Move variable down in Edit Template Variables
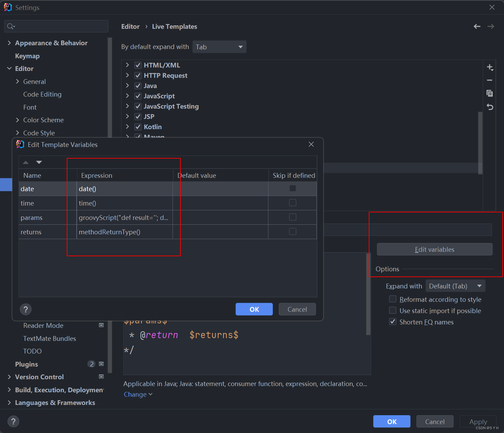Image resolution: width=504 pixels, height=433 pixels. tap(39, 162)
